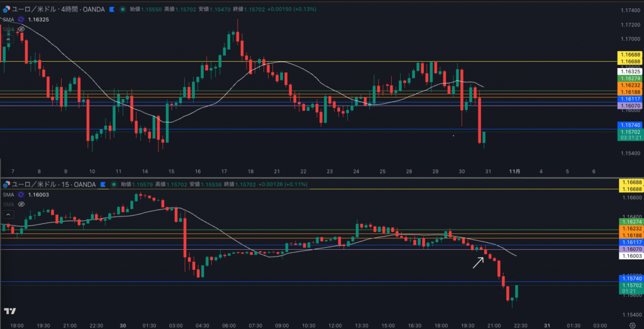Click the green market status dot in the 15-minute chart
Image resolution: width=644 pixels, height=329 pixels.
coord(113,184)
